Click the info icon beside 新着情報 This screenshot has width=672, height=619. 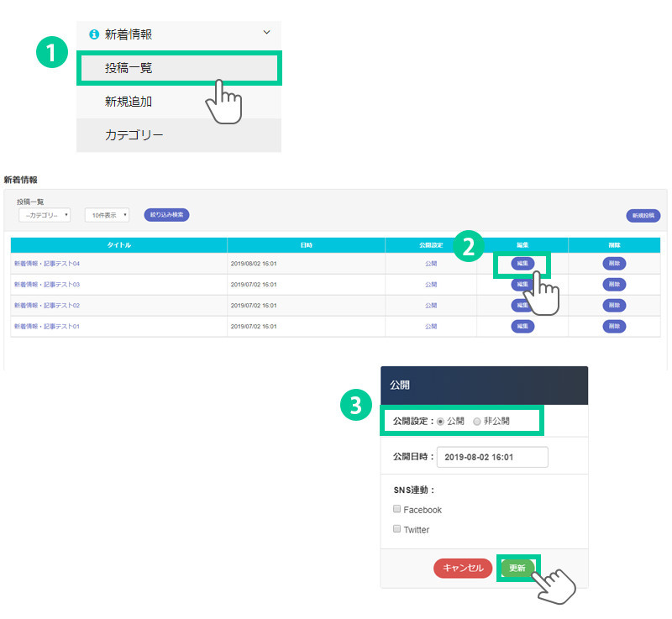pyautogui.click(x=94, y=34)
